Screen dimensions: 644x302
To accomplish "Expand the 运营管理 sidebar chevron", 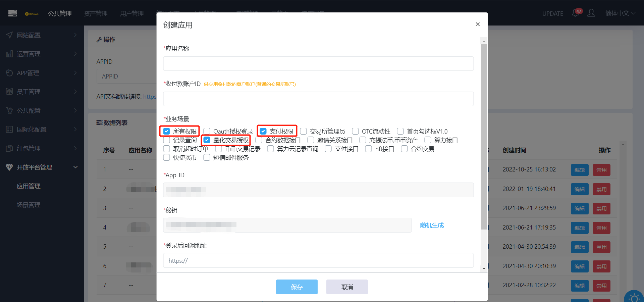I will [75, 54].
